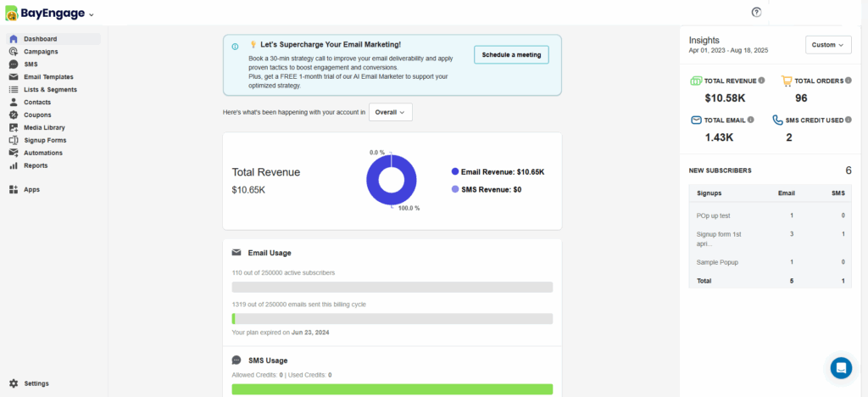The width and height of the screenshot is (868, 397).
Task: Select Lists & Segments in sidebar
Action: (x=50, y=89)
